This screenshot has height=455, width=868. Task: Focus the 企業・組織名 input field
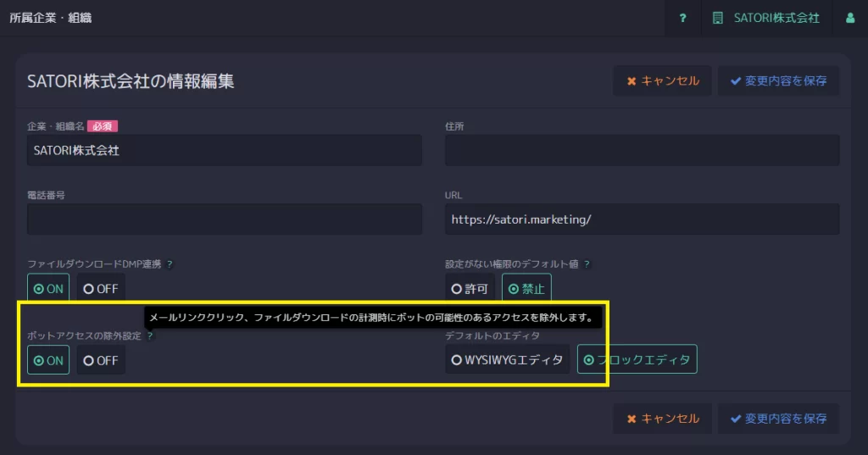click(x=224, y=150)
